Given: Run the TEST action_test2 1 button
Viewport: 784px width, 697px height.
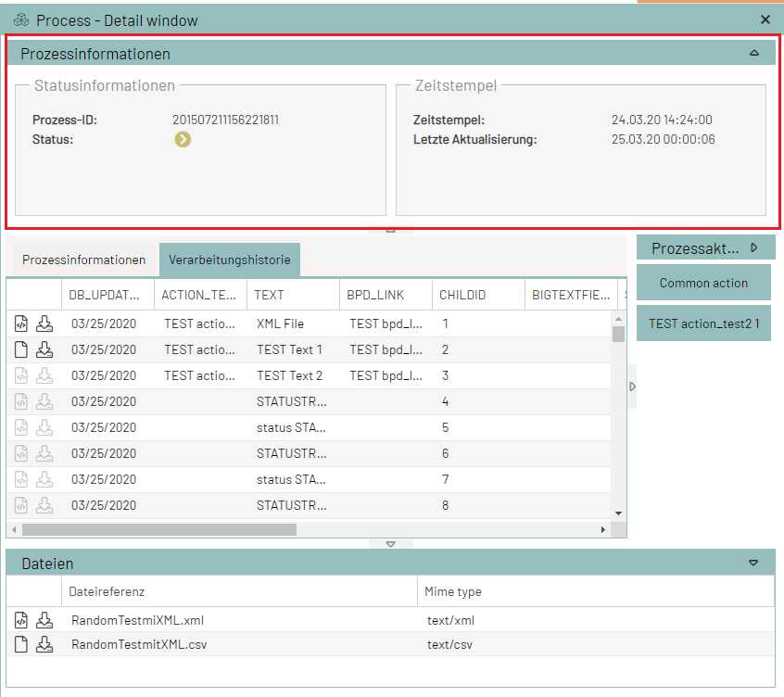Looking at the screenshot, I should 703,323.
